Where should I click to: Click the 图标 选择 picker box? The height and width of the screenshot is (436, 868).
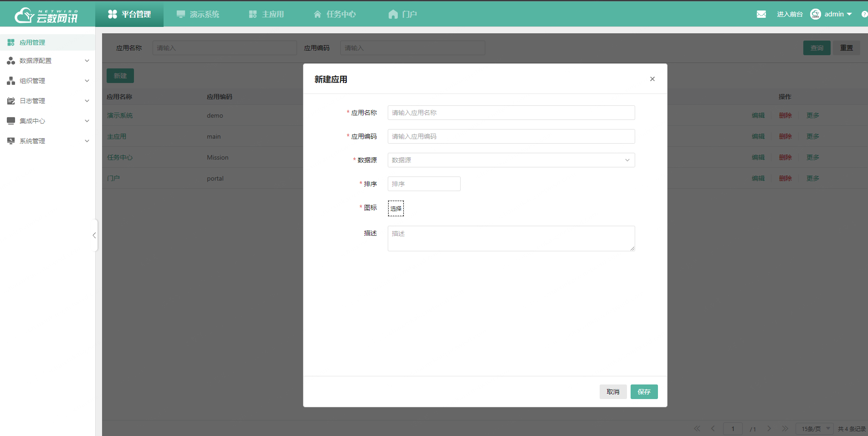tap(395, 208)
